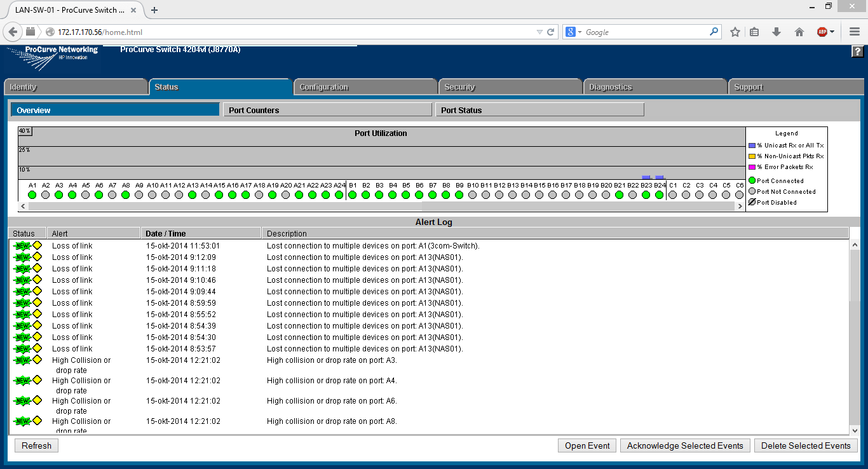
Task: Select alert 'High collision or drop rate on port: A4.'
Action: [429, 385]
